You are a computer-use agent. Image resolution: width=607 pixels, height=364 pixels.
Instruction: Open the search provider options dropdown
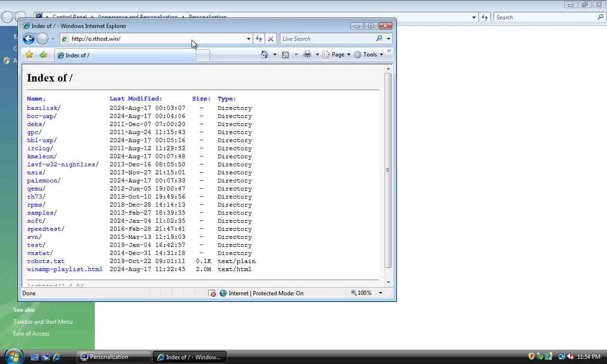click(x=388, y=39)
